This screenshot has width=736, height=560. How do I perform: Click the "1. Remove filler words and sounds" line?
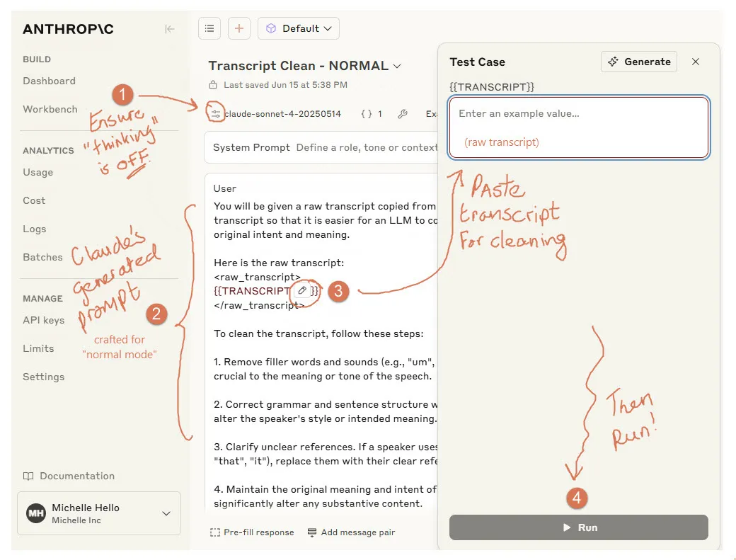tap(325, 362)
